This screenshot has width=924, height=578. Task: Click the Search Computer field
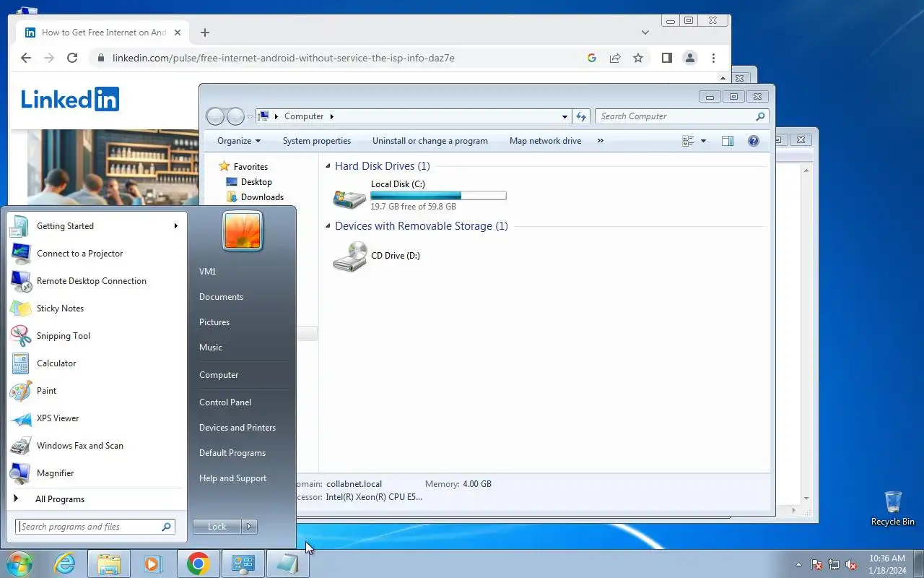click(681, 116)
